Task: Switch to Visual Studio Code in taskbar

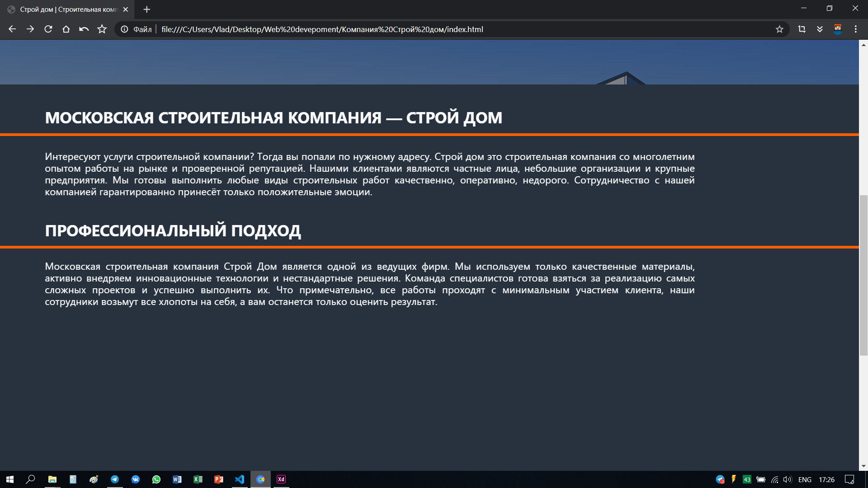Action: (240, 479)
